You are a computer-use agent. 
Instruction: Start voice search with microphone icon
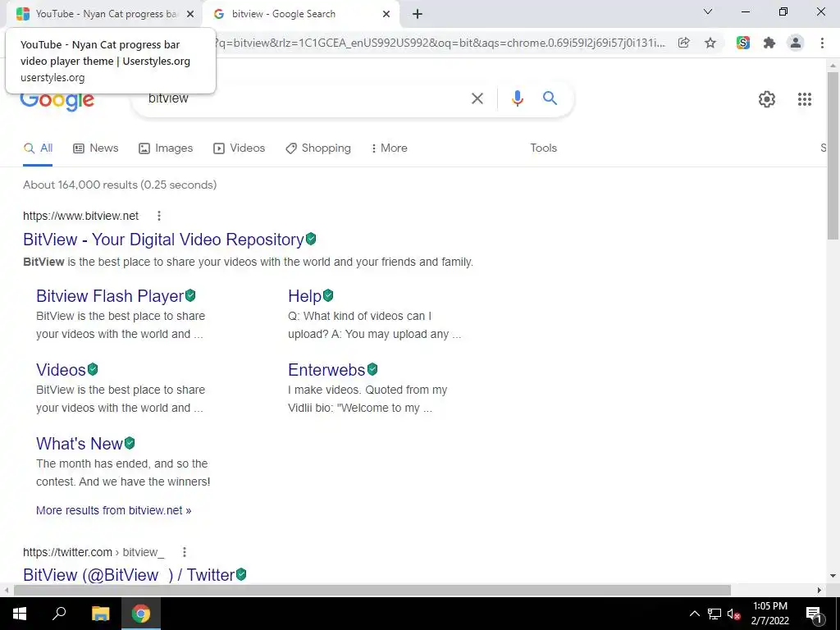tap(517, 98)
